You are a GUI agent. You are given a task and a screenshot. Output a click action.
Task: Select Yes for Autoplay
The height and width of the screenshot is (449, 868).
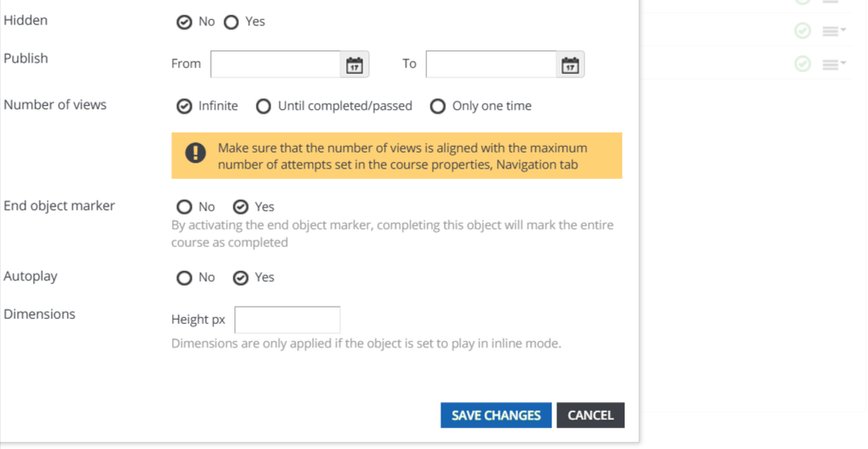[x=241, y=278]
